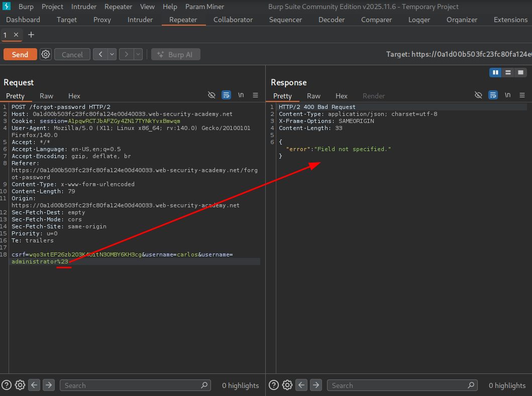Switch to the Collaborator tab
532x396 pixels.
233,20
